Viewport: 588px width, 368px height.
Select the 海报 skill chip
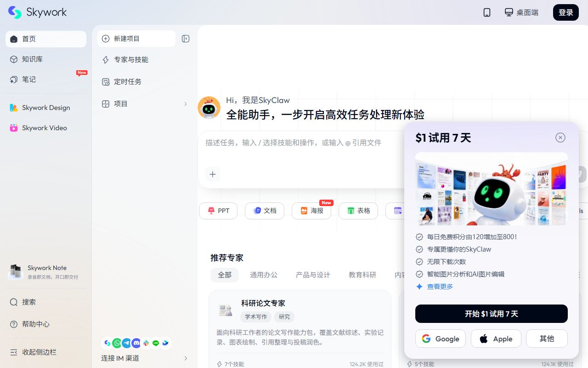(311, 211)
